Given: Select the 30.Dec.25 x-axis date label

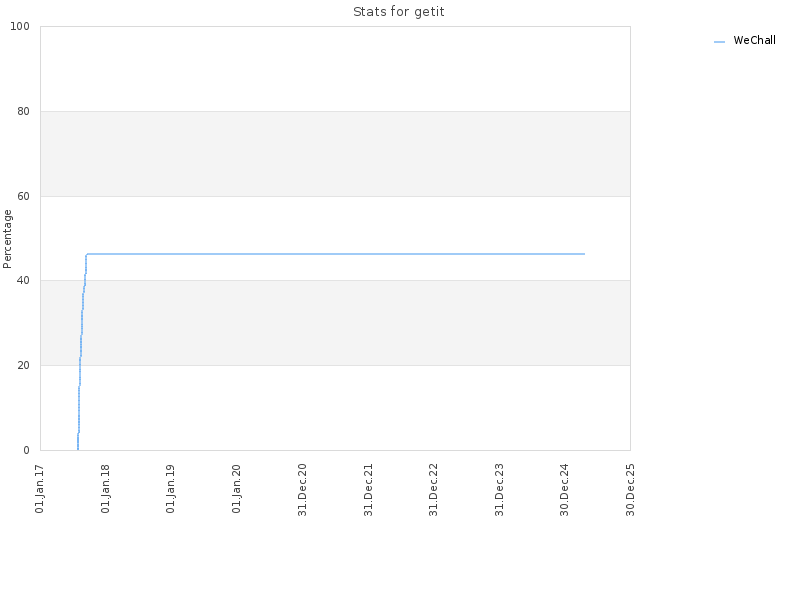Looking at the screenshot, I should [x=630, y=490].
